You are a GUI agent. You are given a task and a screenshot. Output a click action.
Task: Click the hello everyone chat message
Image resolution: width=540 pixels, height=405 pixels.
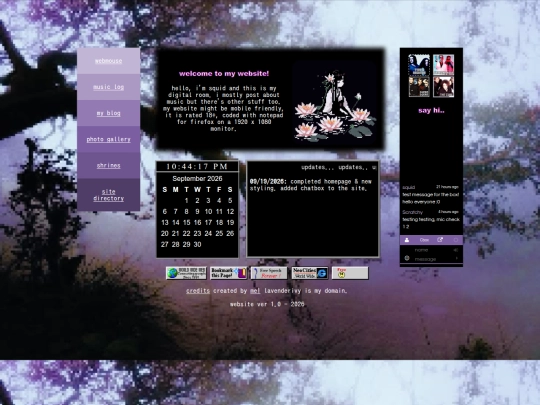pyautogui.click(x=421, y=202)
